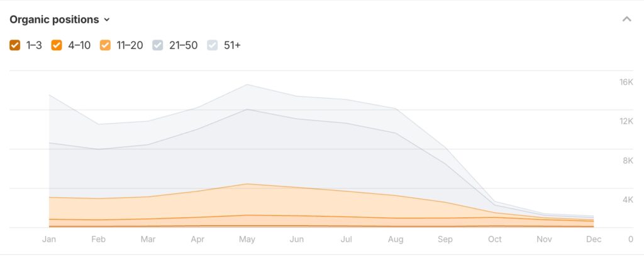Viewport: 644px width, 258px height.
Task: Select the Jan label on x-axis
Action: coord(49,239)
